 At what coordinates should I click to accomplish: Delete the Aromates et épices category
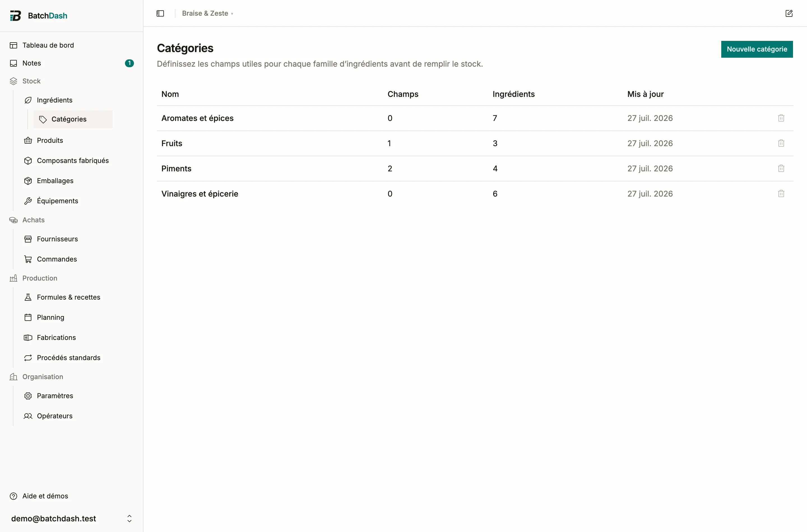[781, 118]
